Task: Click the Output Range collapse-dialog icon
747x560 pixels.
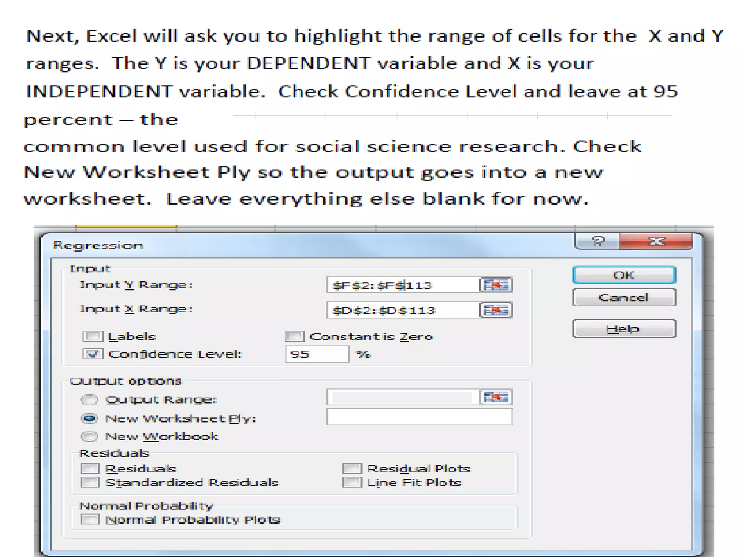Action: (x=496, y=397)
